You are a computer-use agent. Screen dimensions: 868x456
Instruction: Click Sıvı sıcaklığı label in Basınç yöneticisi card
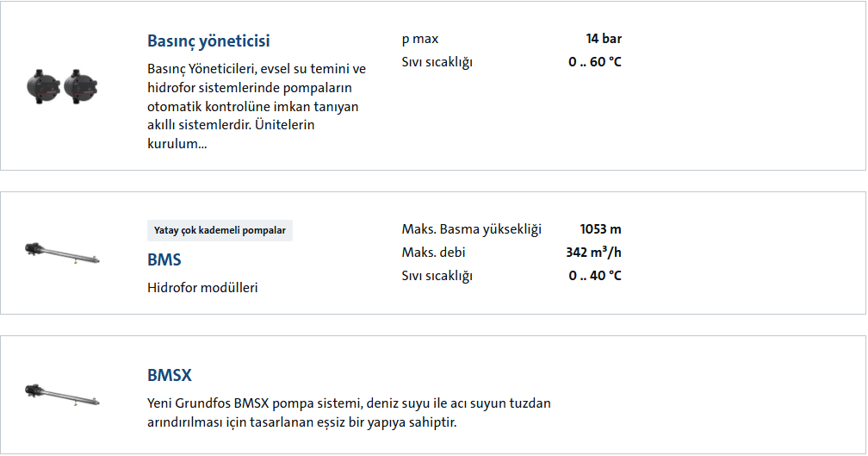point(437,62)
